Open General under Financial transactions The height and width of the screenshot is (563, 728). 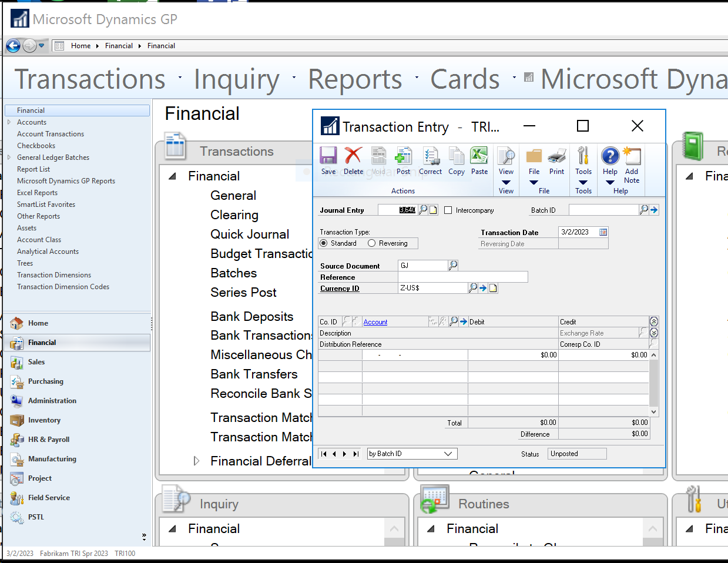233,196
